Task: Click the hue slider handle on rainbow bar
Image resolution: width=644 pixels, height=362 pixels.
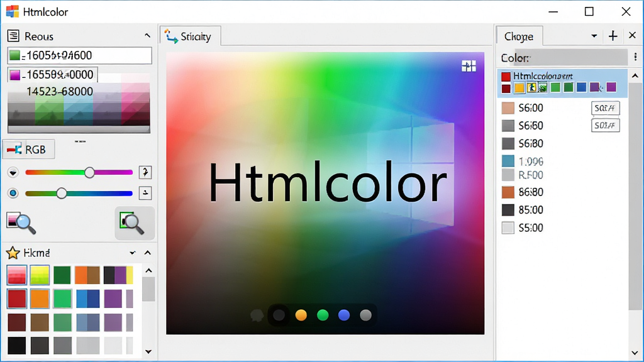Action: (x=89, y=172)
